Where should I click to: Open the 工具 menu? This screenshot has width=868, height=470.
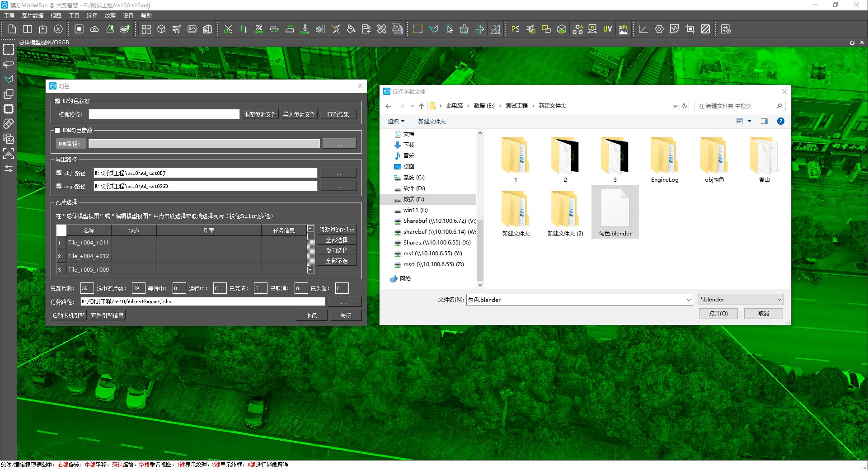tap(74, 15)
